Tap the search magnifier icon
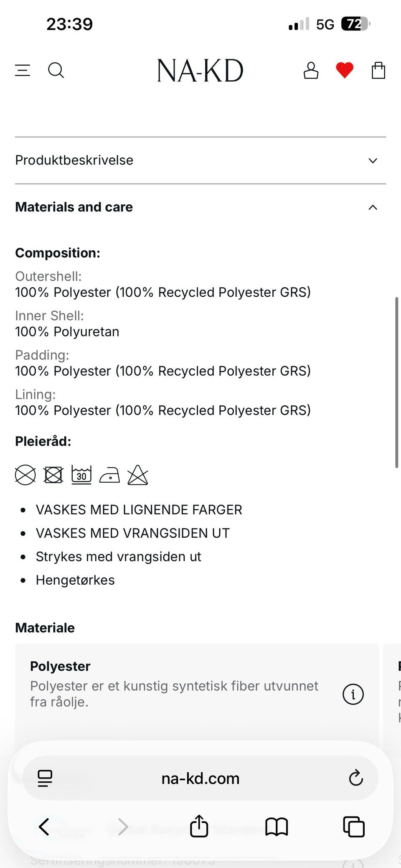The image size is (401, 868). pyautogui.click(x=56, y=70)
